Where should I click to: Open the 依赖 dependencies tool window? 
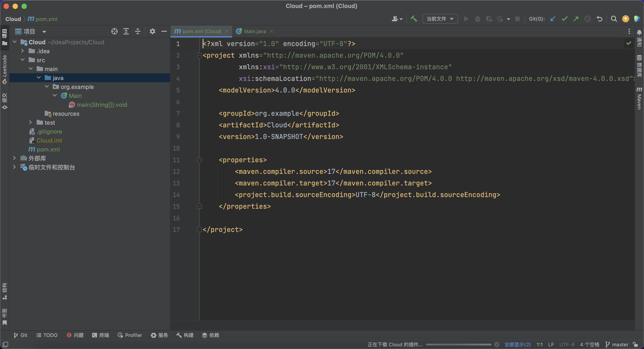click(210, 335)
